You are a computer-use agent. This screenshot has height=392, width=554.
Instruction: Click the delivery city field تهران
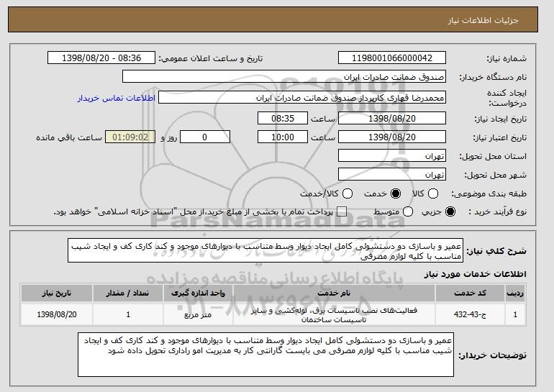[x=392, y=175]
